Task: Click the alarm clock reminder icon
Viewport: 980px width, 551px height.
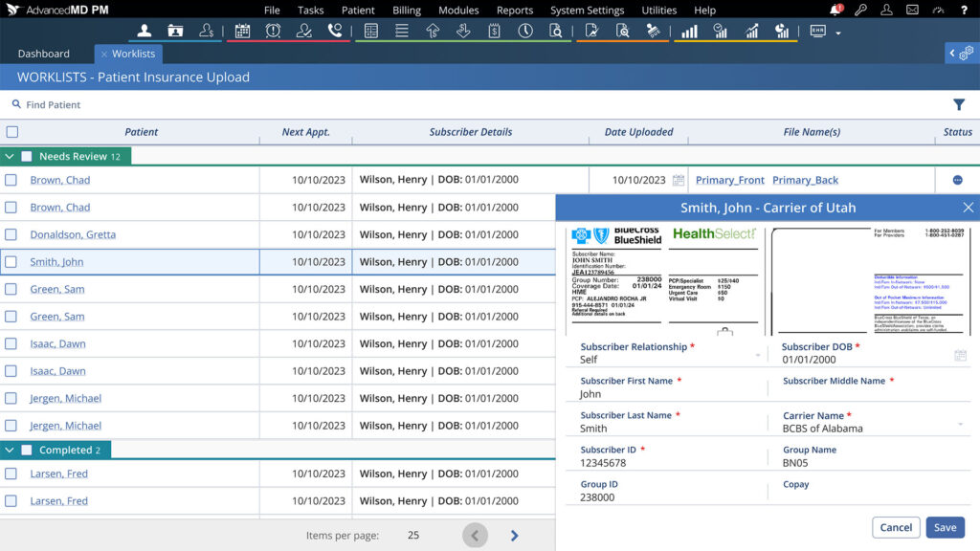Action: click(x=273, y=31)
